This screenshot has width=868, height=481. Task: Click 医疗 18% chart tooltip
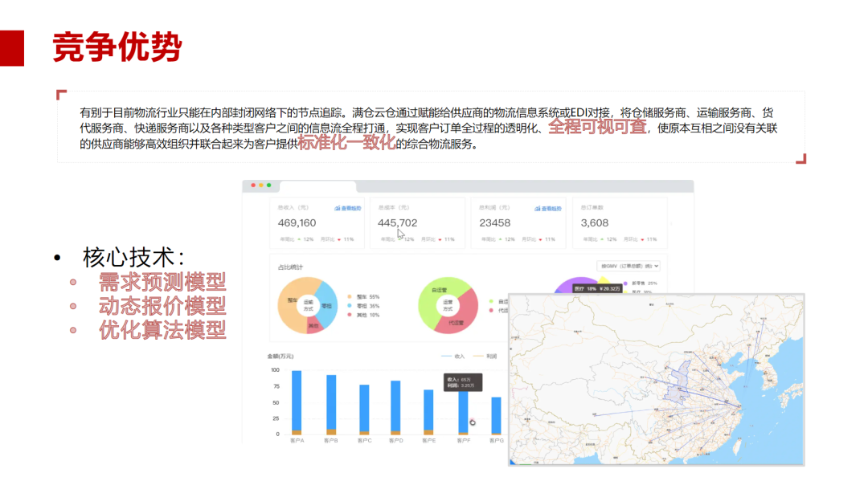[x=597, y=288]
